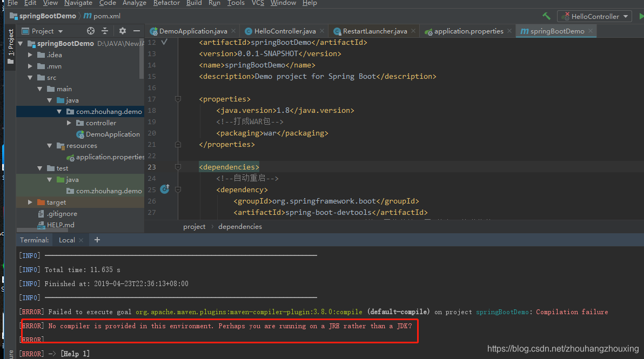Click the collapse all icon in Project panel
The width and height of the screenshot is (644, 359).
pyautogui.click(x=105, y=31)
